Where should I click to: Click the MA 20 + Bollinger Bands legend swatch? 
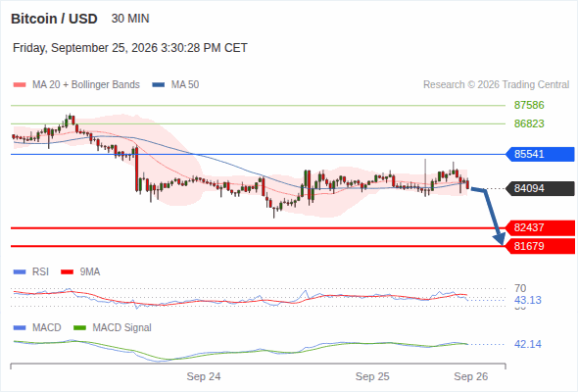[x=20, y=85]
